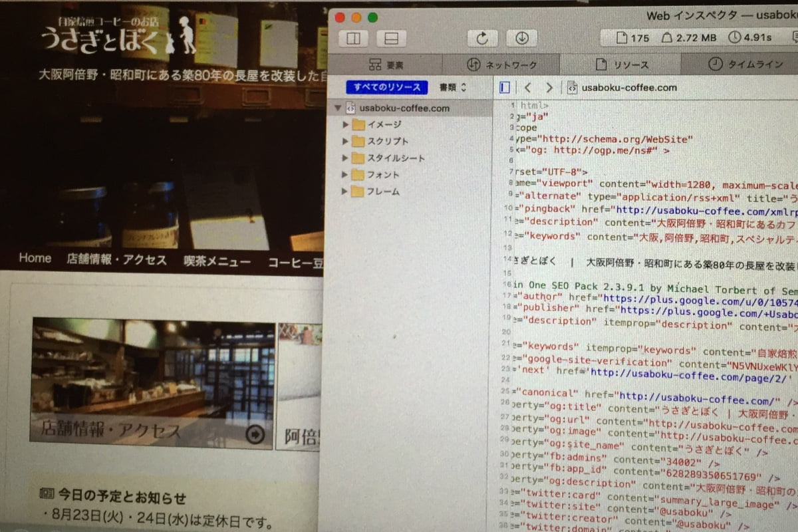Go forward with the right chevron
Viewport: 798px width, 532px height.
click(x=549, y=87)
